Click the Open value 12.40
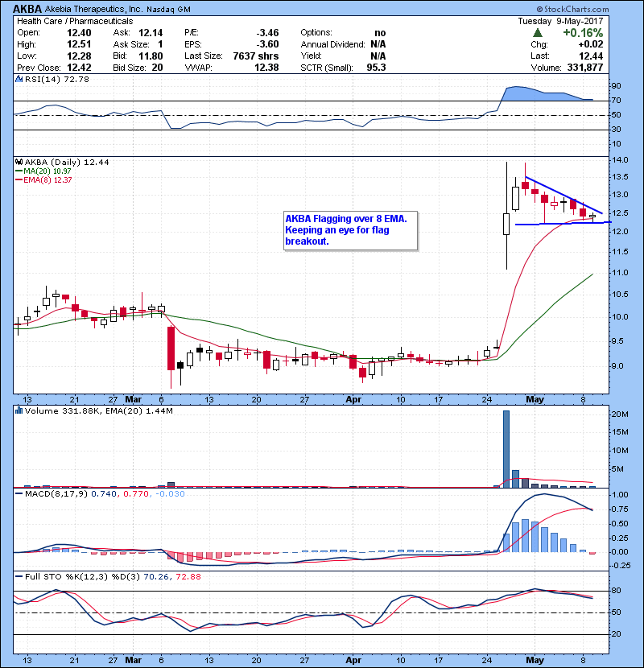The width and height of the screenshot is (644, 668). click(79, 33)
